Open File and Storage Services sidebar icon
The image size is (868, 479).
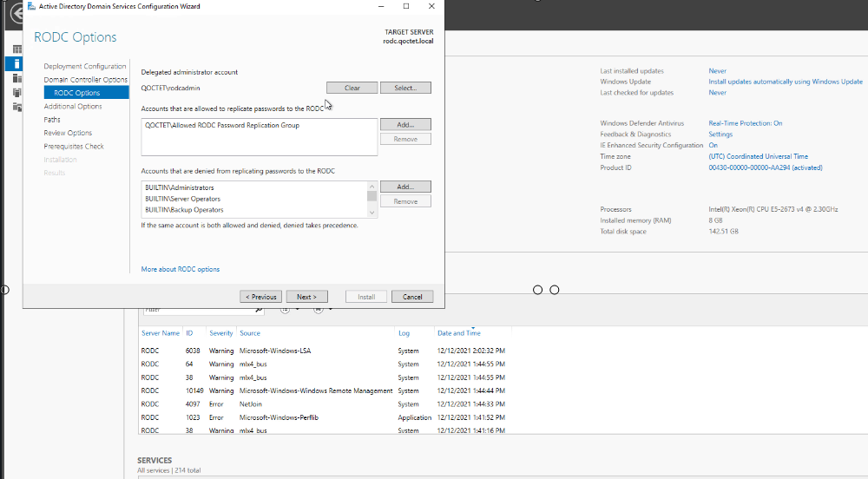(17, 107)
